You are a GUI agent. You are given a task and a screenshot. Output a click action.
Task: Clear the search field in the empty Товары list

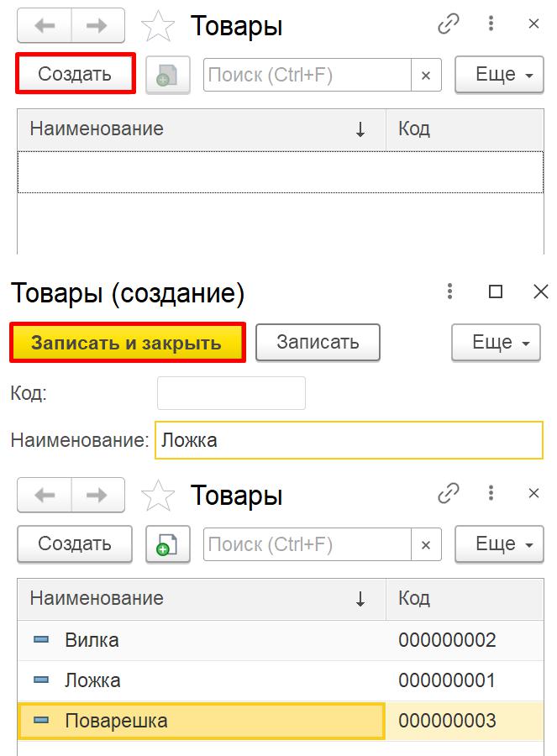pos(426,76)
